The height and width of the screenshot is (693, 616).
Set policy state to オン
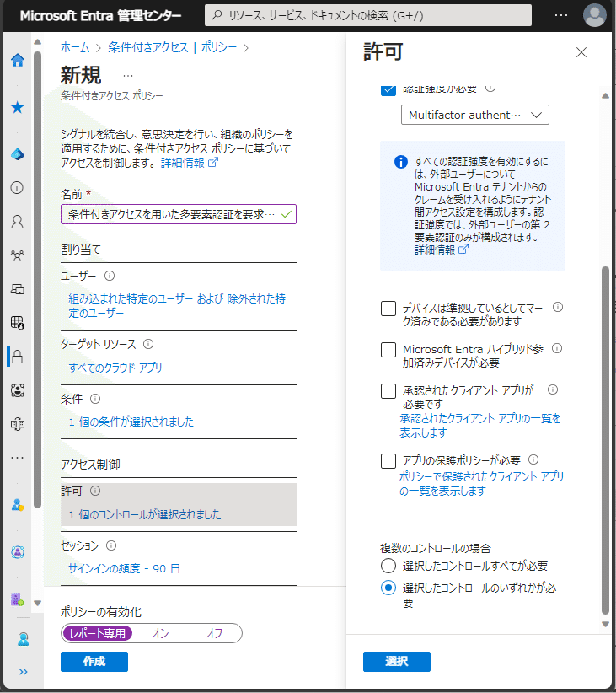click(160, 633)
